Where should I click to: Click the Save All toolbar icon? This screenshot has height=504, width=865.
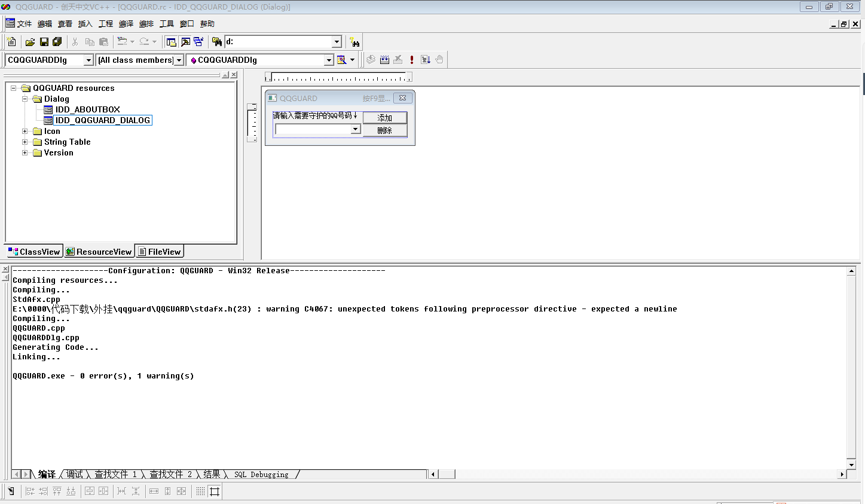coord(57,42)
